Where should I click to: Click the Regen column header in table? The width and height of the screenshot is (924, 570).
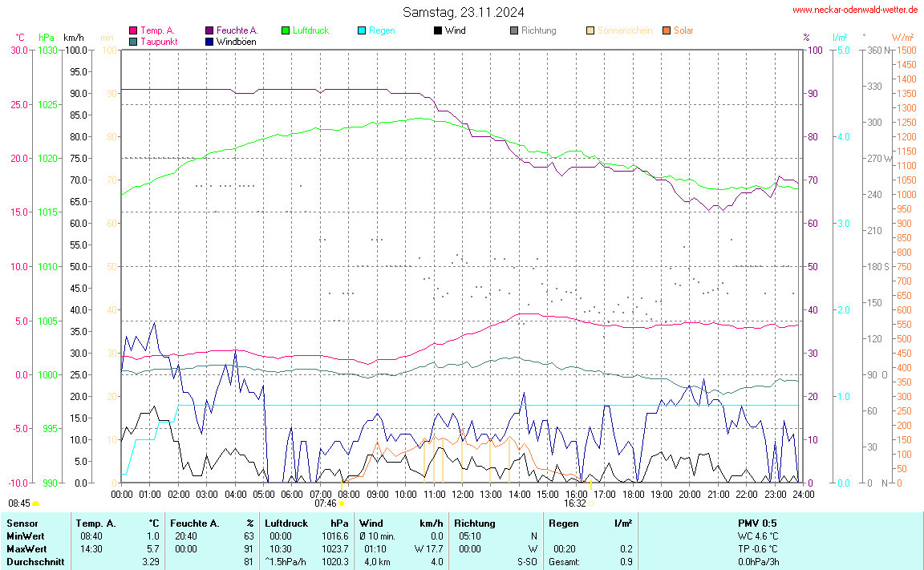click(564, 524)
